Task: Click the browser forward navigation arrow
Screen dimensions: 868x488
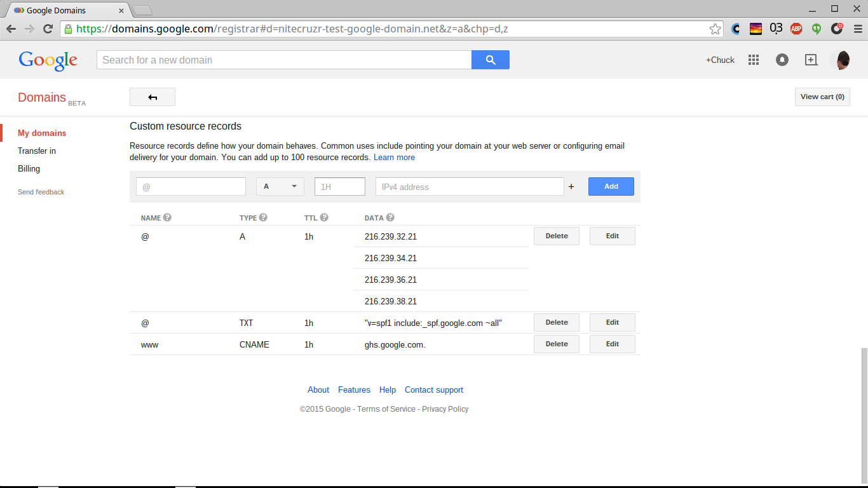Action: pyautogui.click(x=29, y=29)
